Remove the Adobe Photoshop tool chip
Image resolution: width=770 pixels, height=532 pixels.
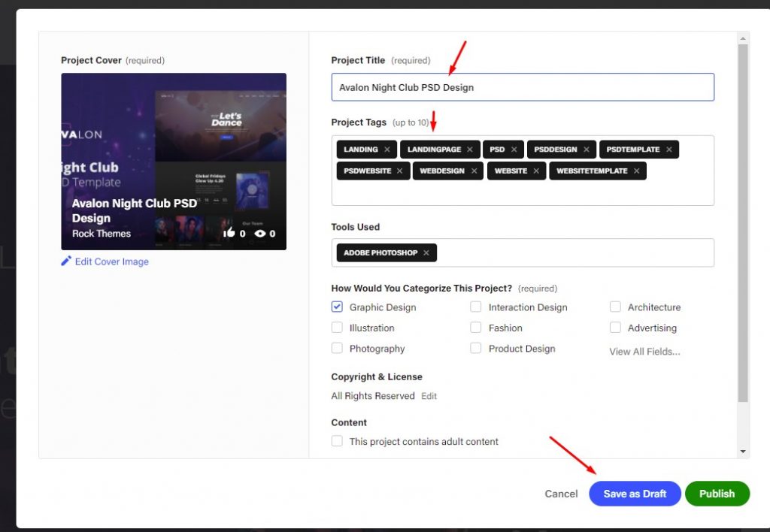coord(426,253)
